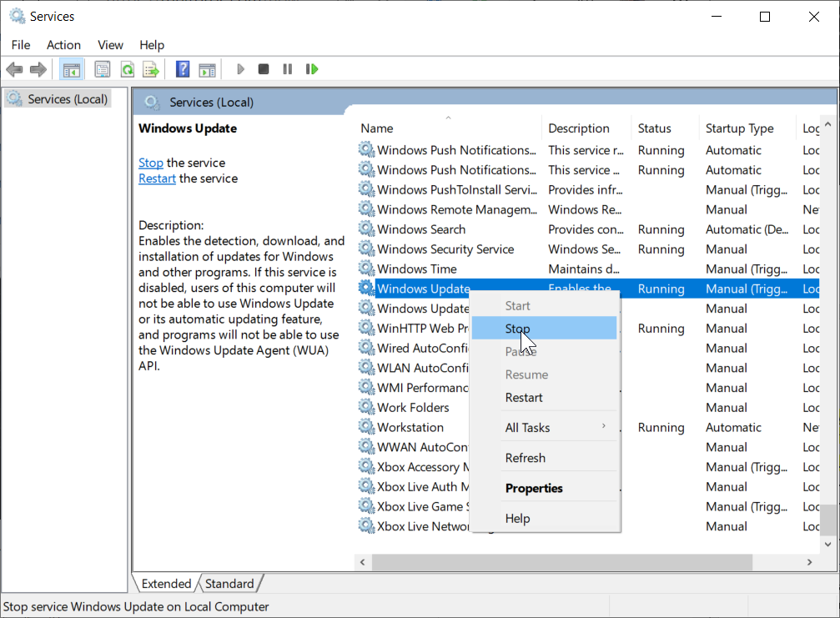Select the Windows Security Service row
Image resolution: width=840 pixels, height=618 pixels.
pos(588,249)
